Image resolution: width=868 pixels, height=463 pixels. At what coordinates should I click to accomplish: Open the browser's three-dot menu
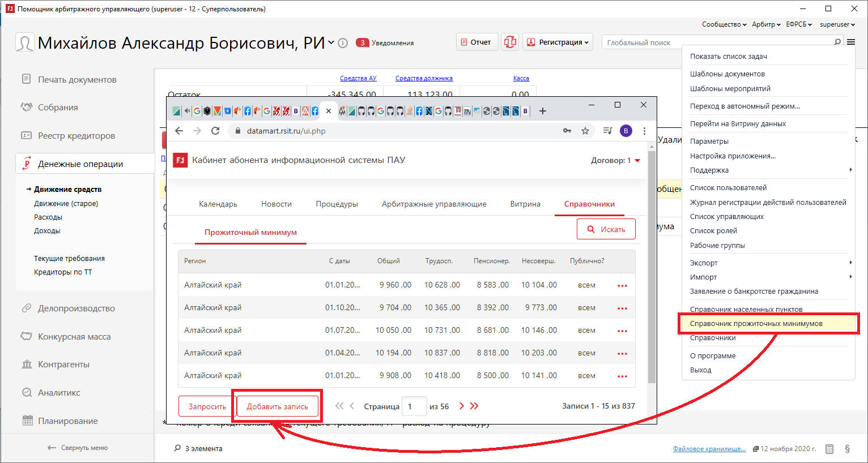[644, 131]
